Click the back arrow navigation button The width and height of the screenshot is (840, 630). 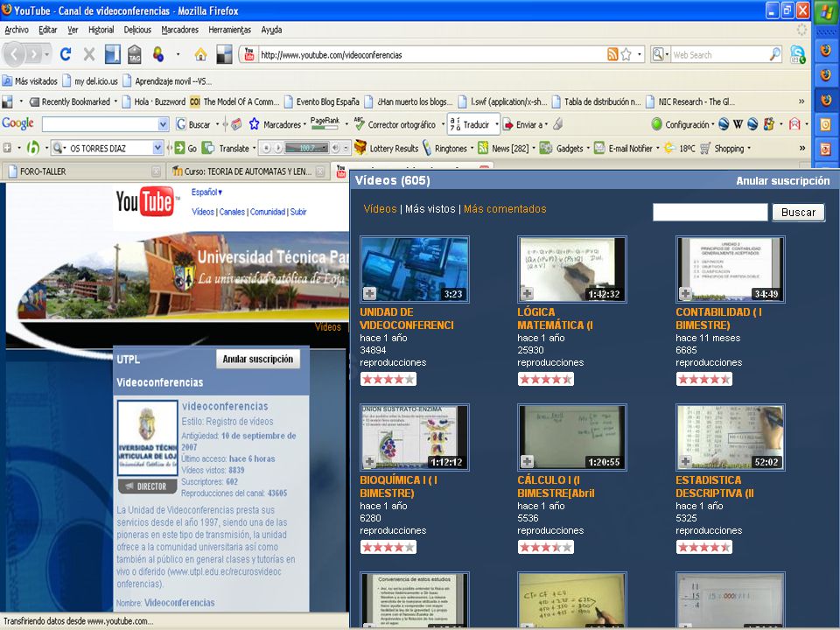15,54
